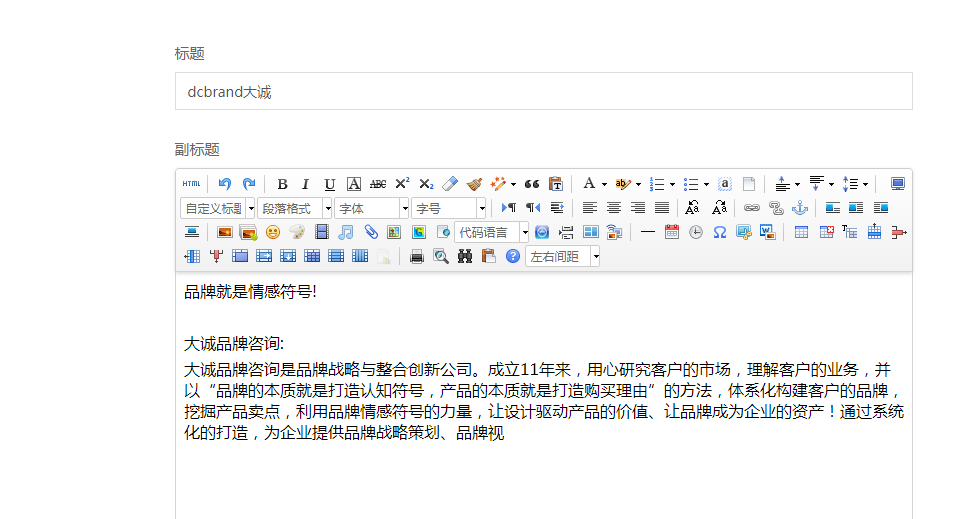Justify the text on both sides
Screen dimensions: 967x519
point(662,208)
